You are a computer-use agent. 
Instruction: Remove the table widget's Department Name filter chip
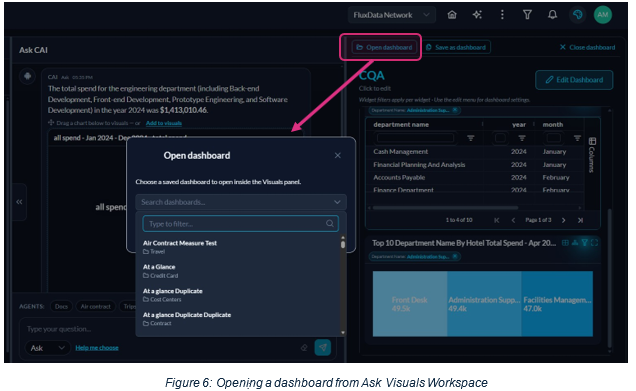coord(455,110)
